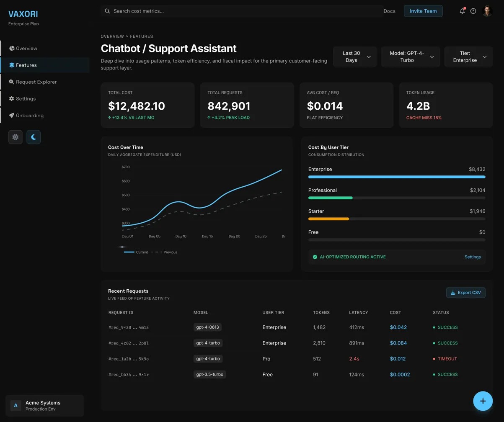Viewport: 504px width, 422px height.
Task: Click the rocket icon beside Onboarding
Action: (12, 116)
